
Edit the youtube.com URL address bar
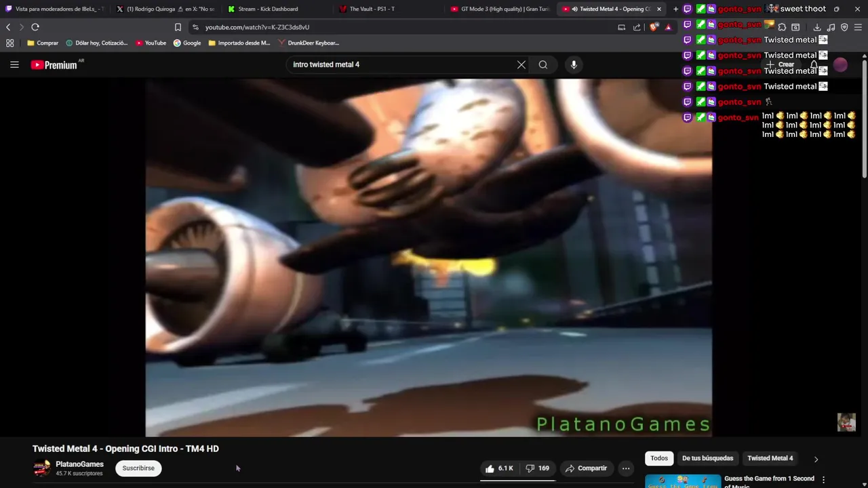click(x=400, y=27)
